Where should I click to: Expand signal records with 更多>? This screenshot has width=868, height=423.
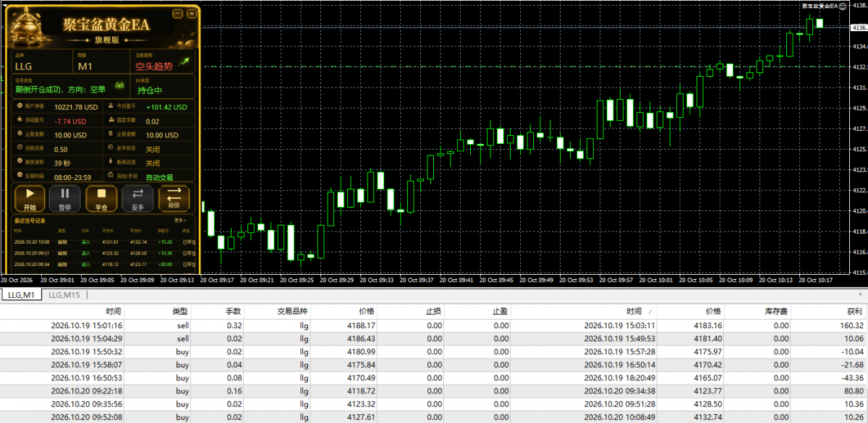tap(180, 220)
